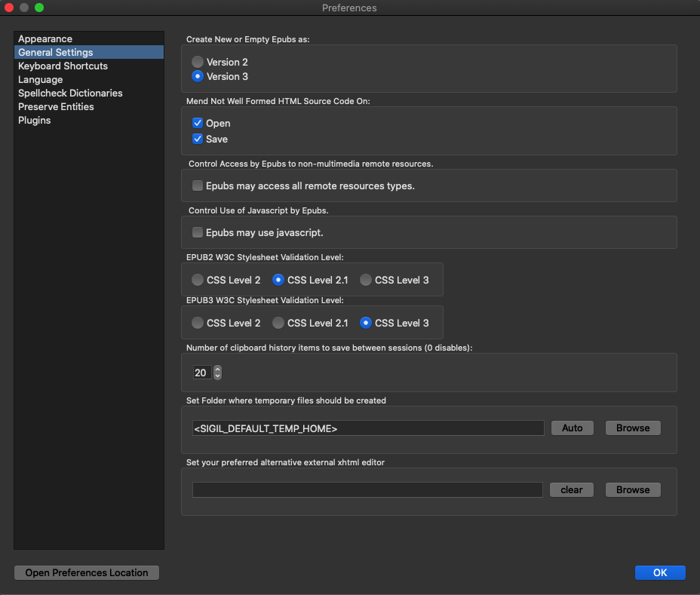Open the Appearance preferences page
The width and height of the screenshot is (700, 595).
[45, 38]
